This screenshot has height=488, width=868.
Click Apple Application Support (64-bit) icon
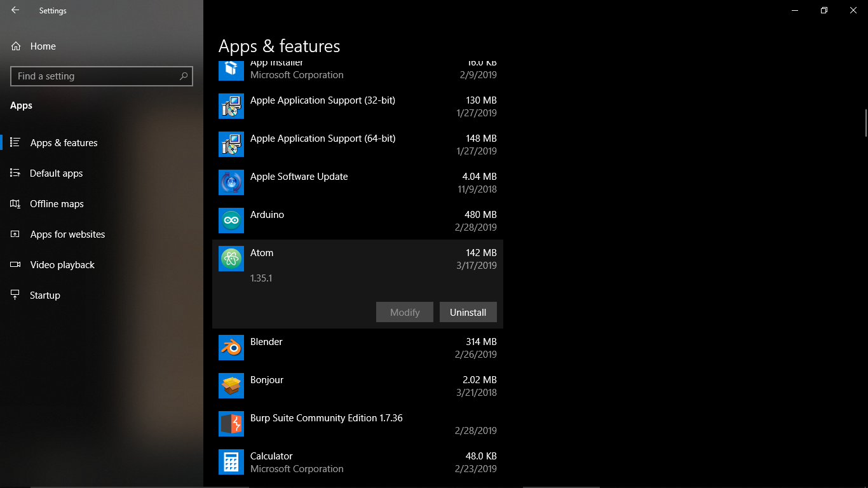pos(231,144)
